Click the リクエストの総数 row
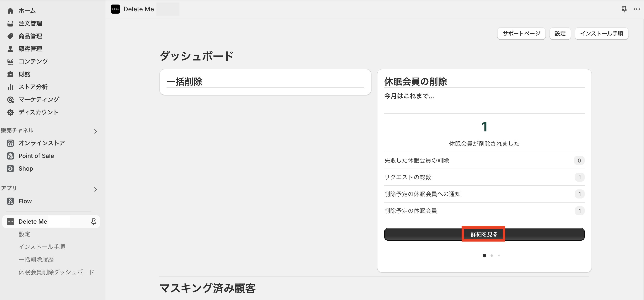 pyautogui.click(x=484, y=177)
